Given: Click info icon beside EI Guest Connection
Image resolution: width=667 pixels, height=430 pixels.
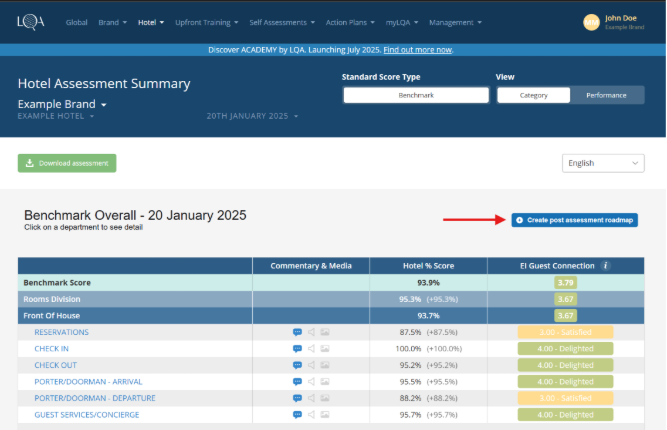Looking at the screenshot, I should pyautogui.click(x=606, y=266).
